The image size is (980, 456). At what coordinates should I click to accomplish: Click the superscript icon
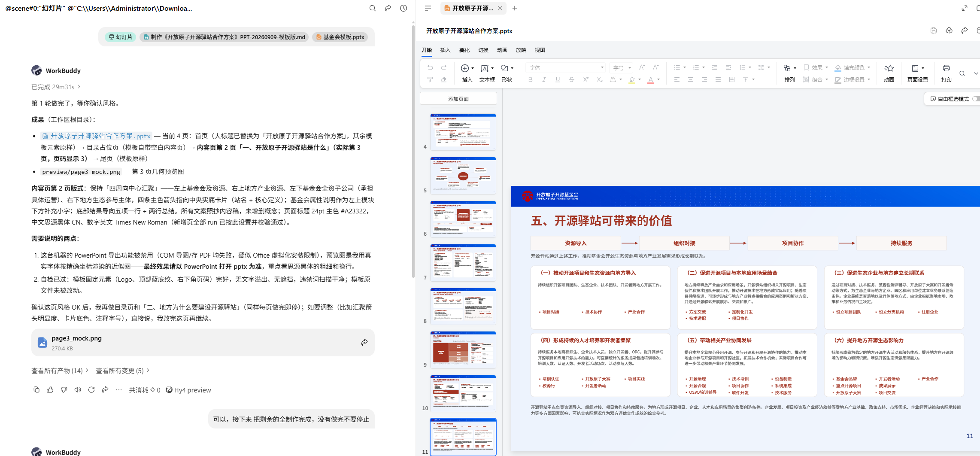tap(586, 79)
